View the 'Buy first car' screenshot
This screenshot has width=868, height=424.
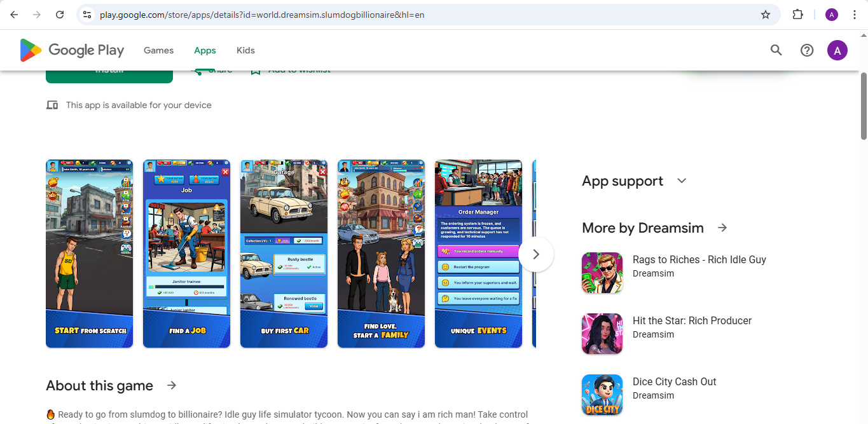pos(284,254)
